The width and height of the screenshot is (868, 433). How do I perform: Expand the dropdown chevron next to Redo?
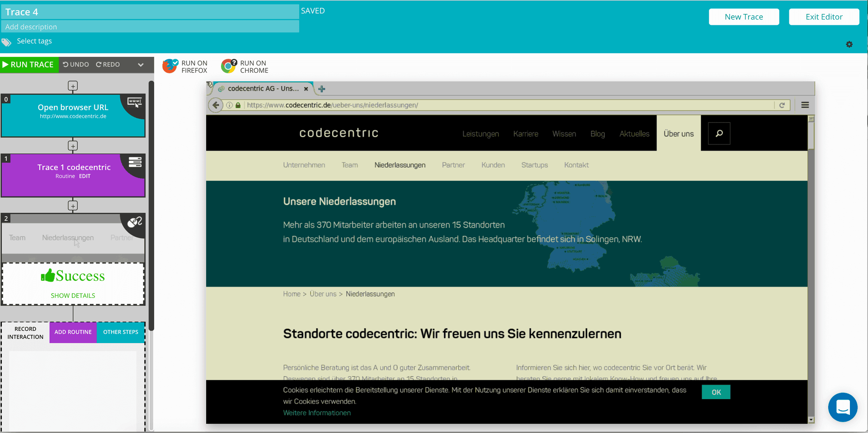[x=141, y=65]
